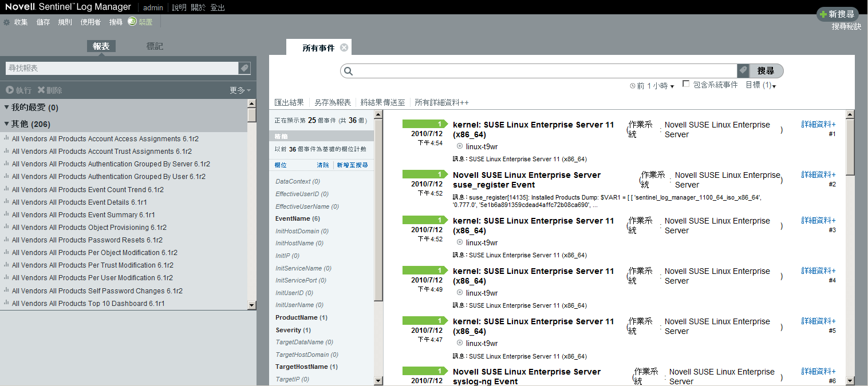Click the tag icon beside search bar

(x=743, y=71)
